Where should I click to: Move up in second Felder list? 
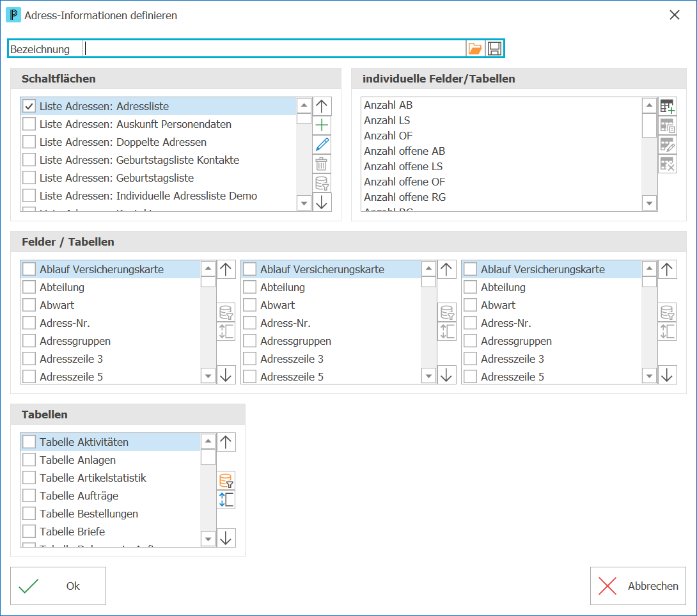446,269
